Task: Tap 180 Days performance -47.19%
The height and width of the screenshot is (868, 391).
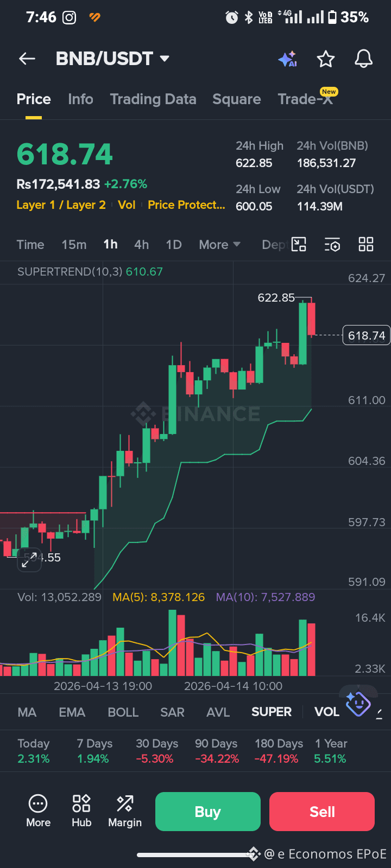Action: coord(279,751)
